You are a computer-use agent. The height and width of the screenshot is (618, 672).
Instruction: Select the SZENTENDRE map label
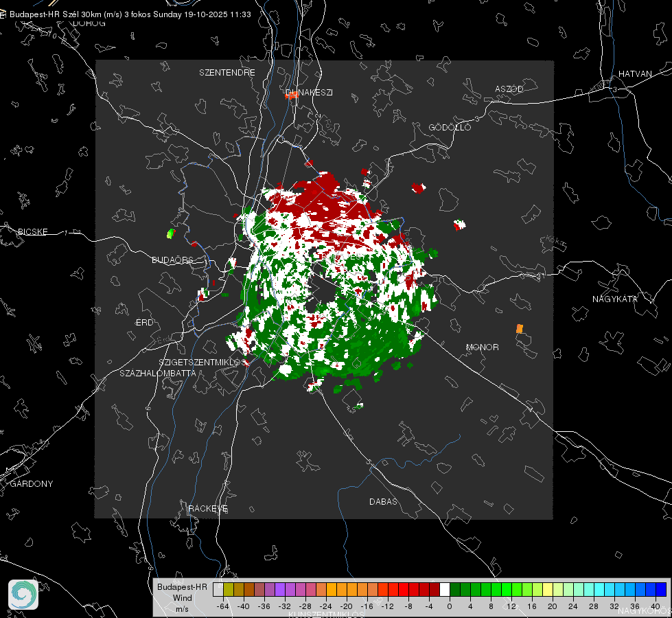(x=227, y=73)
